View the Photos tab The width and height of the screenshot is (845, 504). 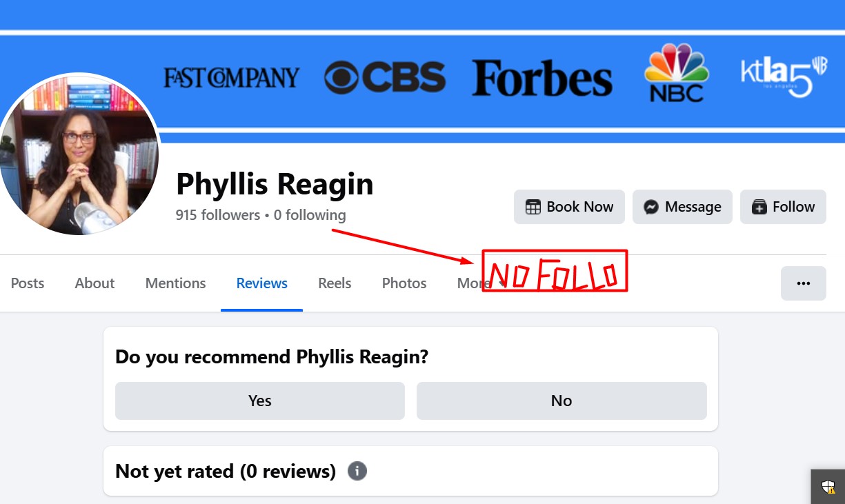point(404,283)
